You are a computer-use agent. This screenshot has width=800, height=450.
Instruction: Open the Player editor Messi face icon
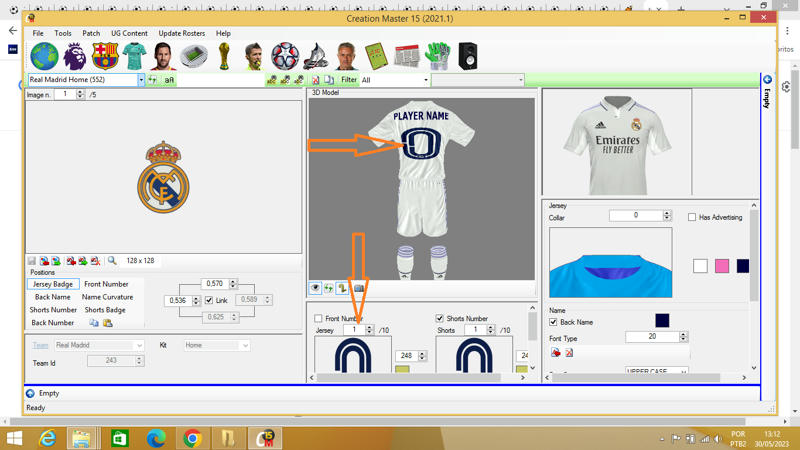click(x=163, y=56)
